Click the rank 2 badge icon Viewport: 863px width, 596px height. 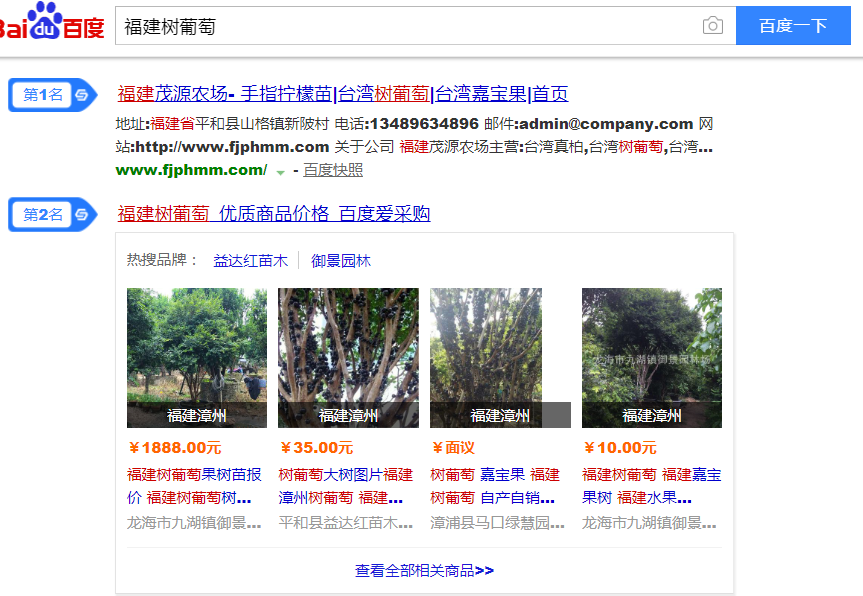[x=52, y=214]
